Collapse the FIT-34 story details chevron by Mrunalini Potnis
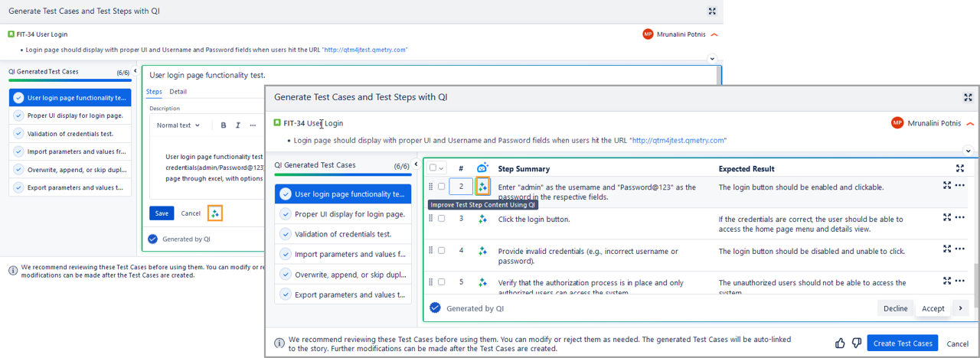The image size is (980, 358). pyautogui.click(x=971, y=123)
